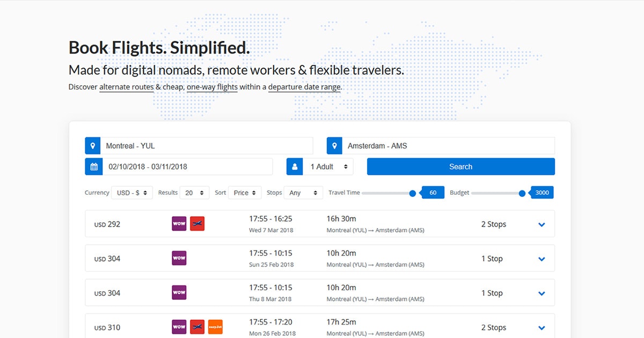The image size is (644, 338).
Task: Open the Results count dropdown
Action: coord(194,192)
